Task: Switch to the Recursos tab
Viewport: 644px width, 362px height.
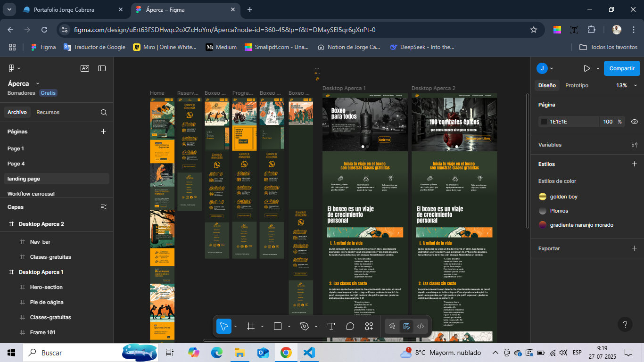Action: coord(48,112)
